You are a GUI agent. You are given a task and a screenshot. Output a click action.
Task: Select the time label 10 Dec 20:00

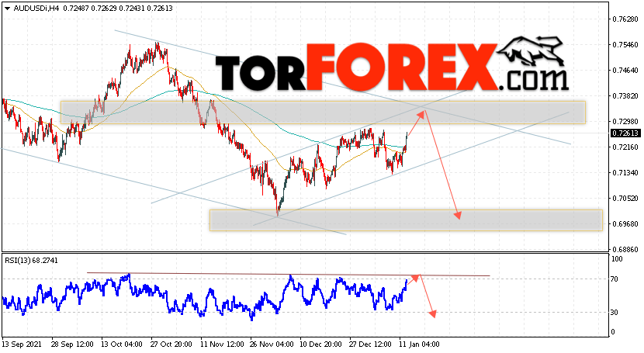pos(320,344)
